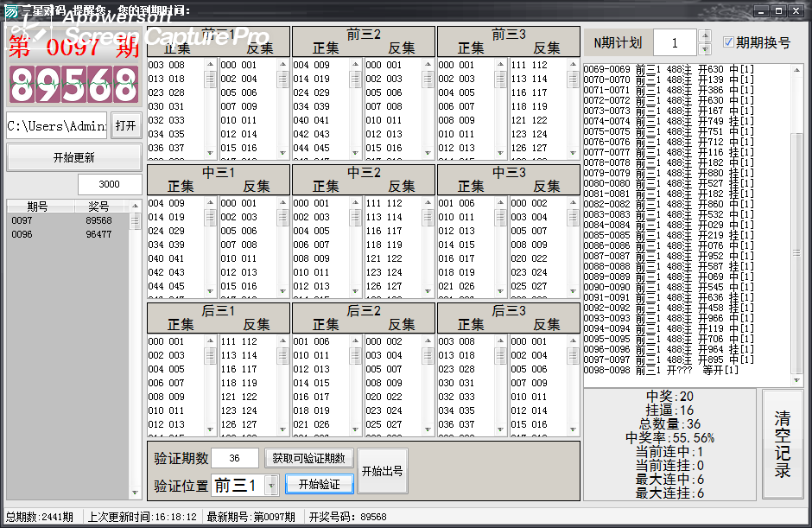
Task: Click the 清空记录 button
Action: point(783,444)
